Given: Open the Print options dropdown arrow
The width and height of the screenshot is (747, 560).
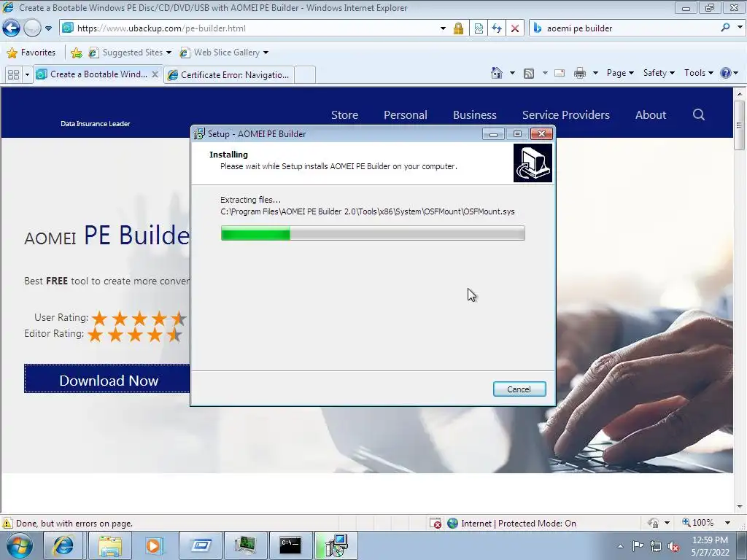Looking at the screenshot, I should click(x=595, y=73).
